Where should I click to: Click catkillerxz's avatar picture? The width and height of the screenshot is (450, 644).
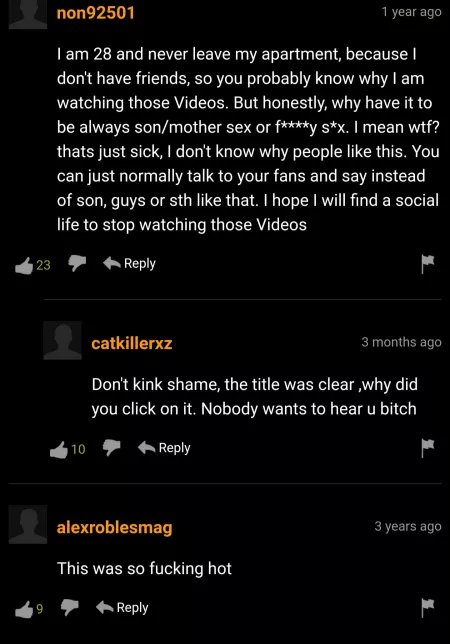(62, 340)
